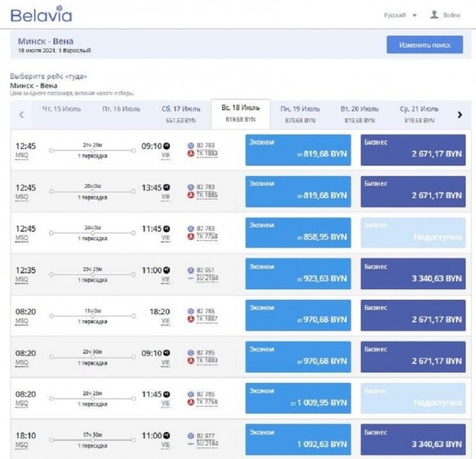Click the Войти login link
476x459 pixels.
coord(452,15)
